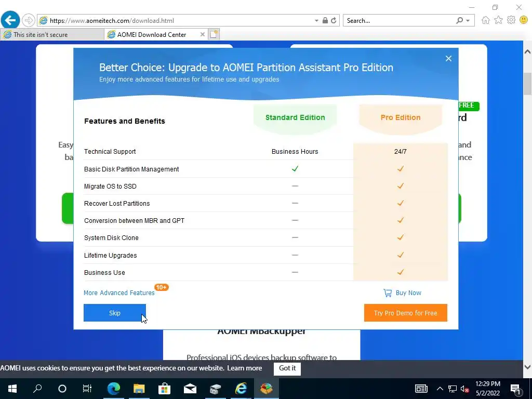Screen dimensions: 532x399
Task: Click the 'Recover Lost Partitions' row text
Action: pyautogui.click(x=117, y=204)
